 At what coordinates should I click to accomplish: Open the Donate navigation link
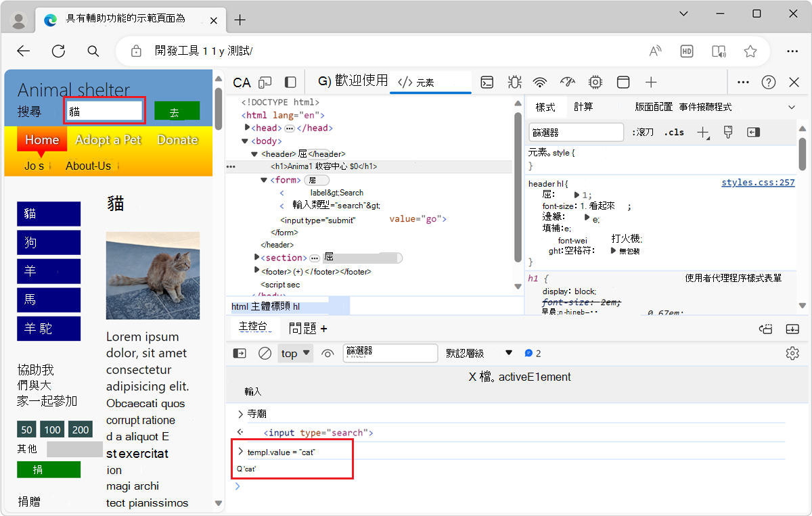pyautogui.click(x=177, y=140)
